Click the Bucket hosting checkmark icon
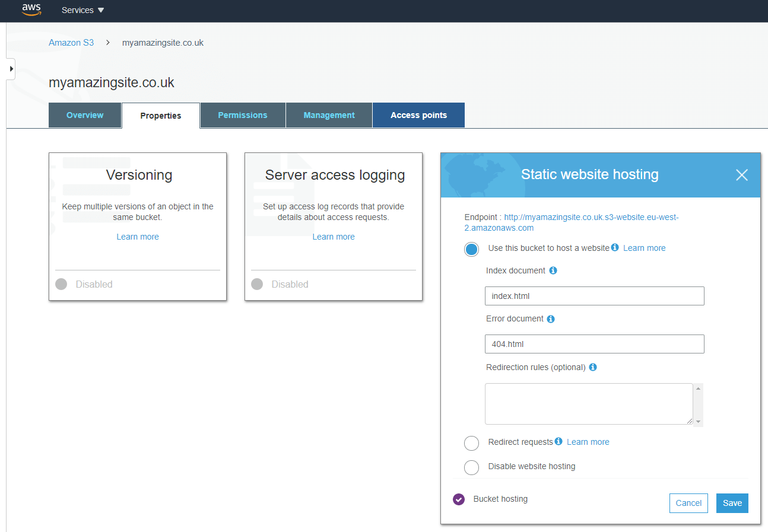 459,499
